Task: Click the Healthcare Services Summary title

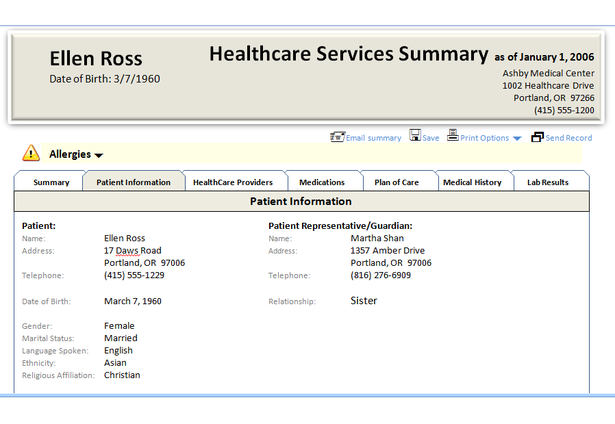Action: point(349,54)
